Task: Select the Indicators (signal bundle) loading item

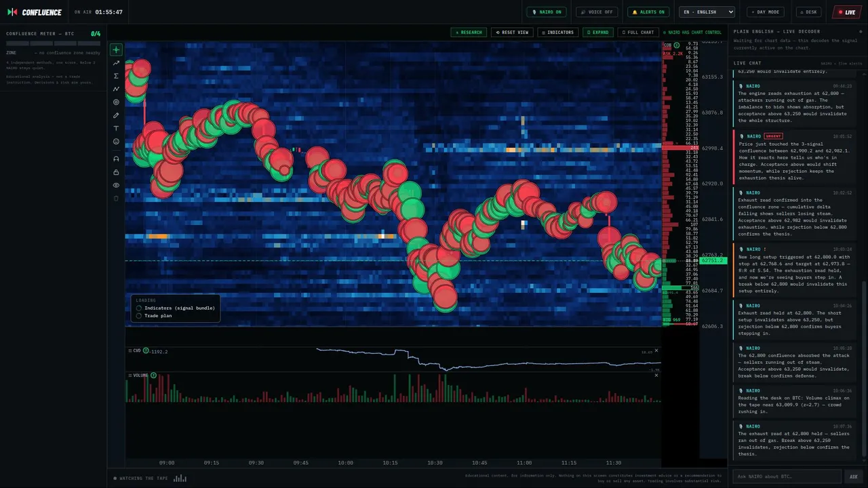Action: click(176, 308)
